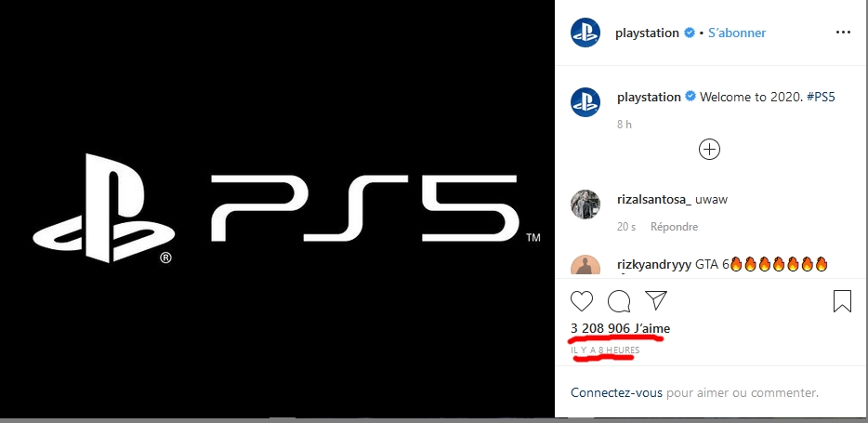The image size is (868, 423).
Task: Open rizkyandryyy profile picture
Action: coord(585,266)
